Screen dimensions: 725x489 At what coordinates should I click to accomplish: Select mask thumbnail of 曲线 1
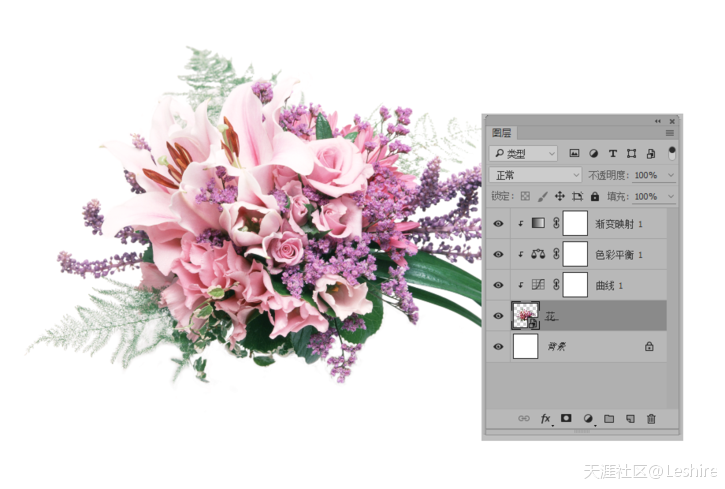coord(575,284)
